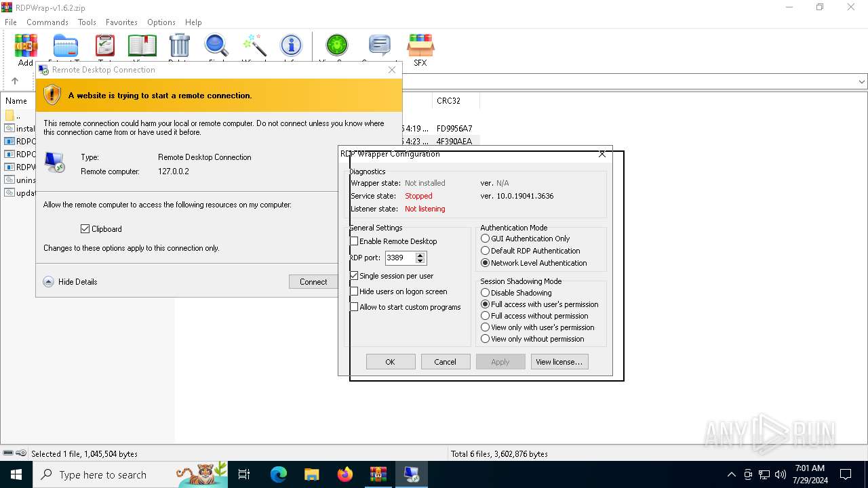Viewport: 868px width, 488px height.
Task: Launch Firefox from the taskbar
Action: point(345,474)
